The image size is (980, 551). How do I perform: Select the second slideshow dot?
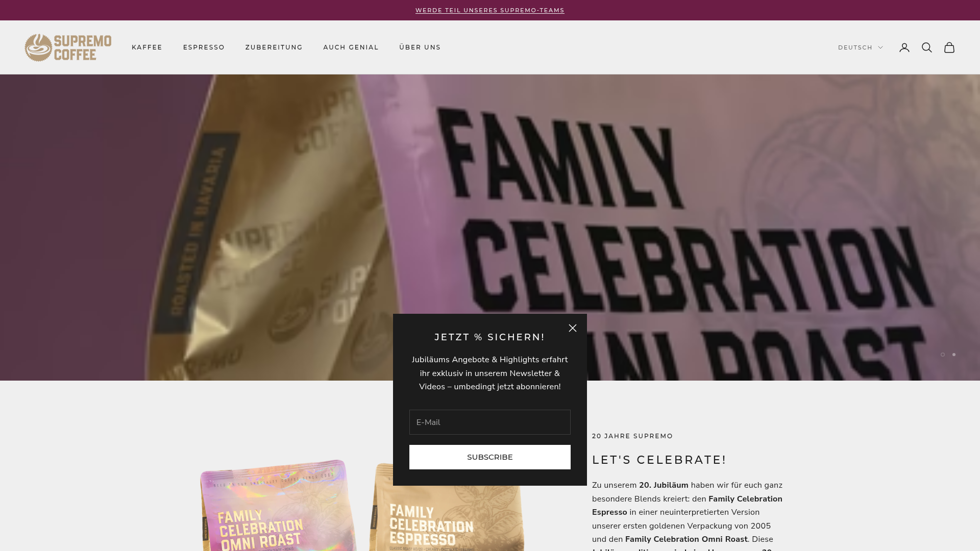click(954, 355)
